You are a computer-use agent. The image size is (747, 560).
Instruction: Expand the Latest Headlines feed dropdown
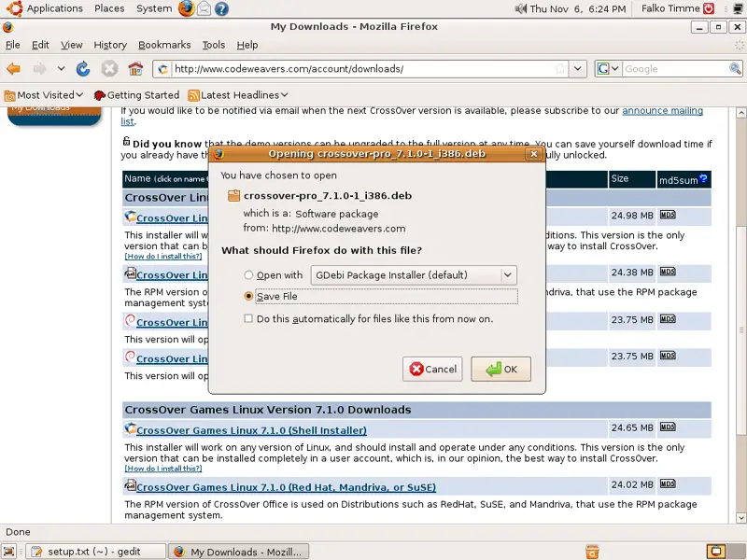tap(238, 95)
